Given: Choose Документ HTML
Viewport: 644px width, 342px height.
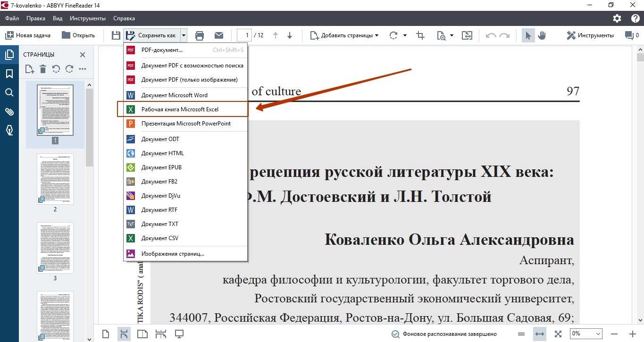Looking at the screenshot, I should (x=185, y=153).
